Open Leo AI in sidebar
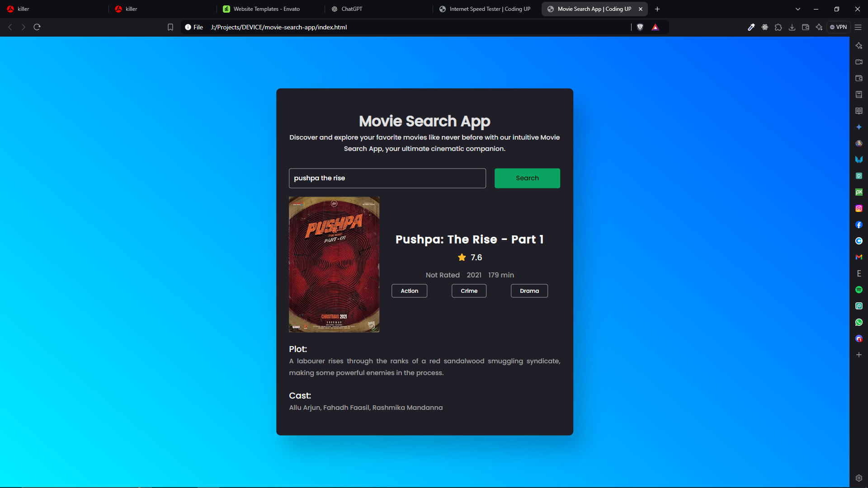Image resolution: width=868 pixels, height=488 pixels. [x=859, y=46]
